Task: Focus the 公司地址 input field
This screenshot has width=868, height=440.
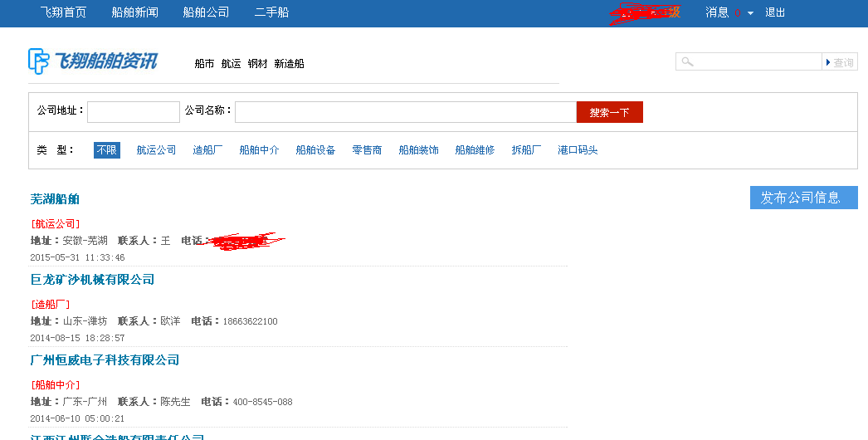Action: pos(133,112)
